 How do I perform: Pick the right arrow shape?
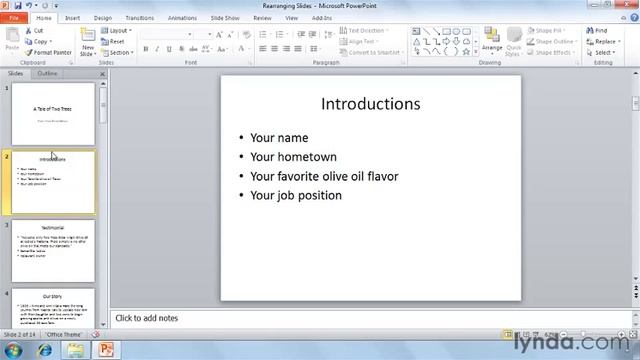pos(447,42)
